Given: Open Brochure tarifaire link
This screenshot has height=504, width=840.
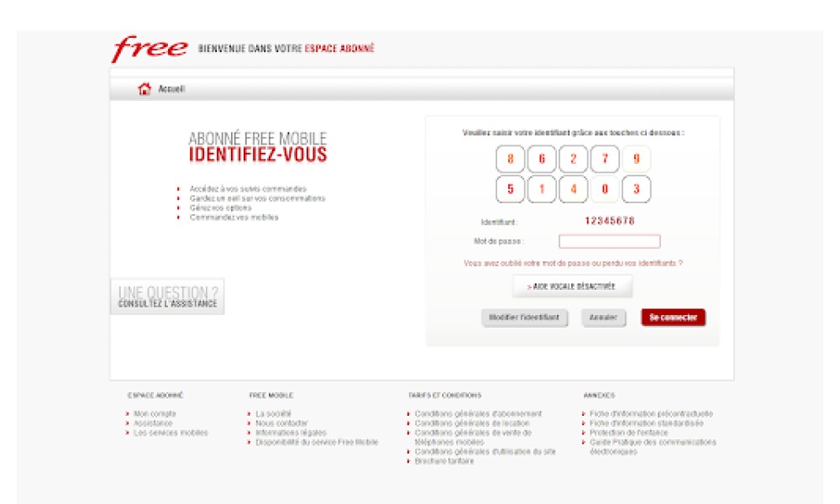Looking at the screenshot, I should [x=444, y=462].
